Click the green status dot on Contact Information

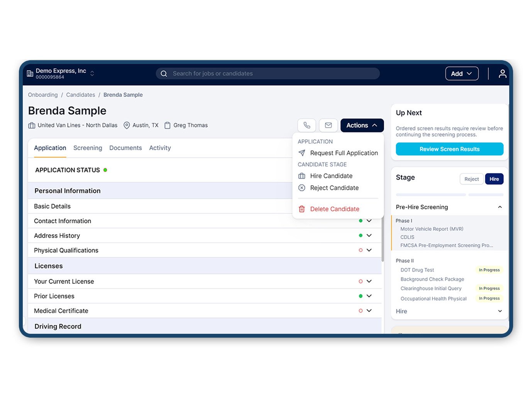click(x=361, y=221)
